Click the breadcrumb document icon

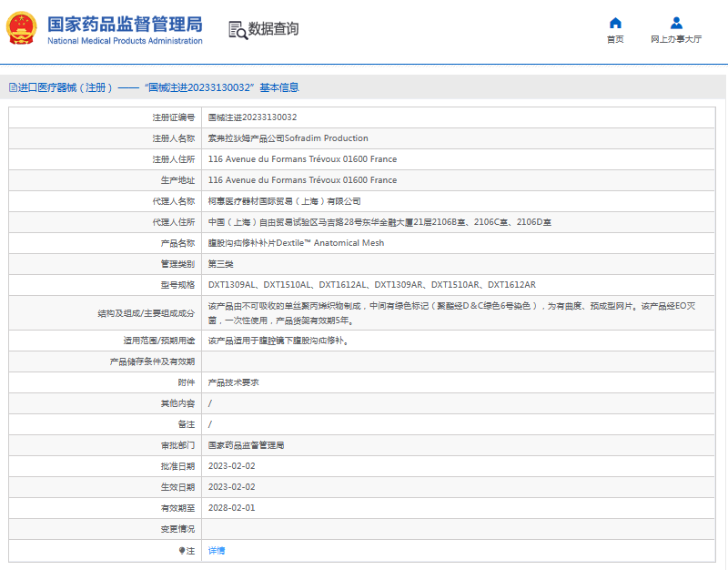click(x=12, y=87)
